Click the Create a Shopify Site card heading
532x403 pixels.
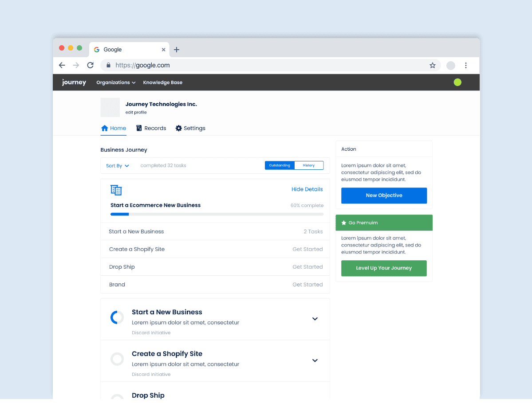point(167,354)
